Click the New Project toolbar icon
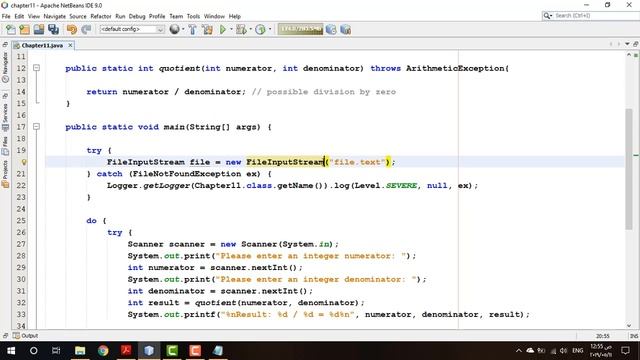This screenshot has width=640, height=360. point(24,29)
